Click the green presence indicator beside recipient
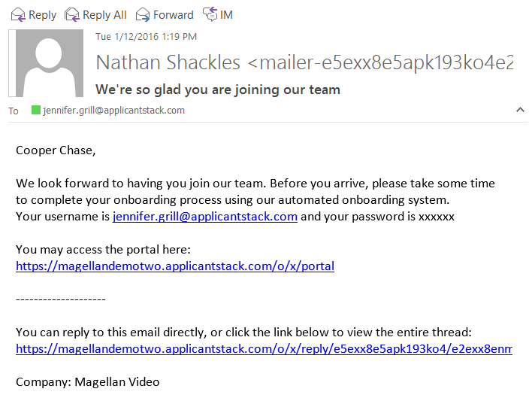 (x=35, y=111)
